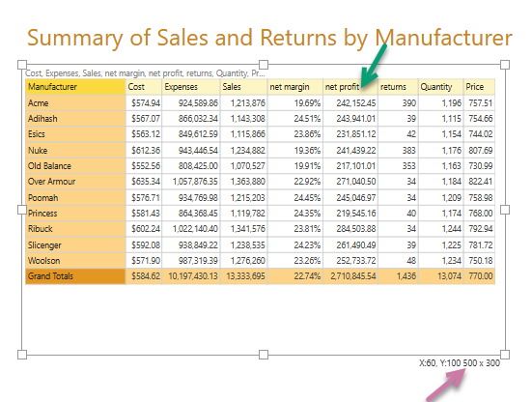This screenshot has width=532, height=402.
Task: Click the bottom-center selection handle
Action: (x=264, y=355)
